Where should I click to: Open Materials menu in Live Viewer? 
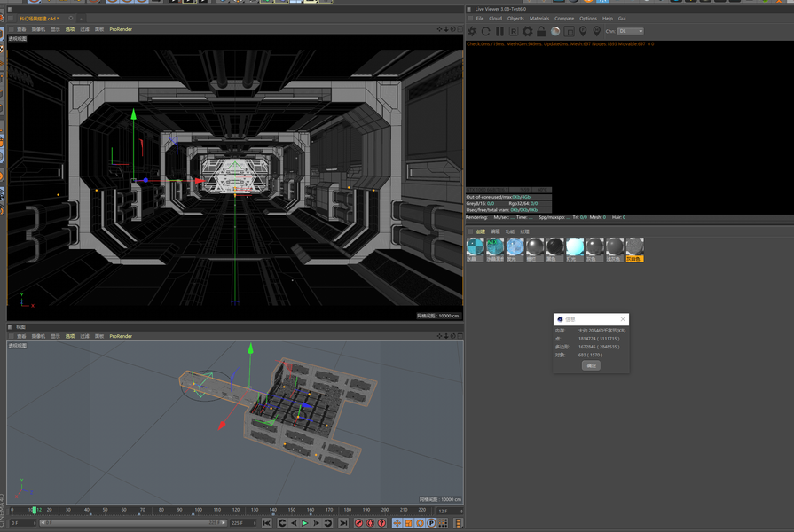(x=539, y=19)
